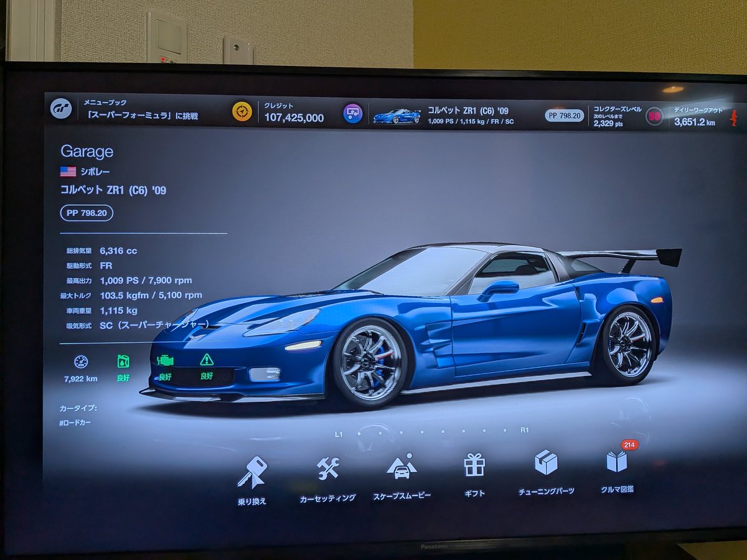Click the GT logo icon in the top bar

[x=61, y=108]
